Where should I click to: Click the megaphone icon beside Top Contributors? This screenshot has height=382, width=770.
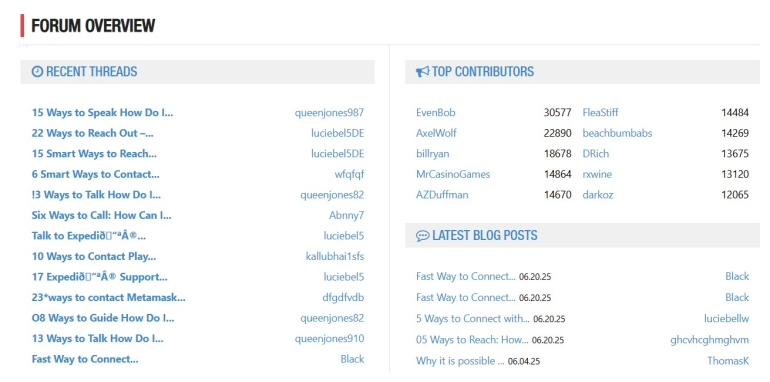click(x=422, y=72)
